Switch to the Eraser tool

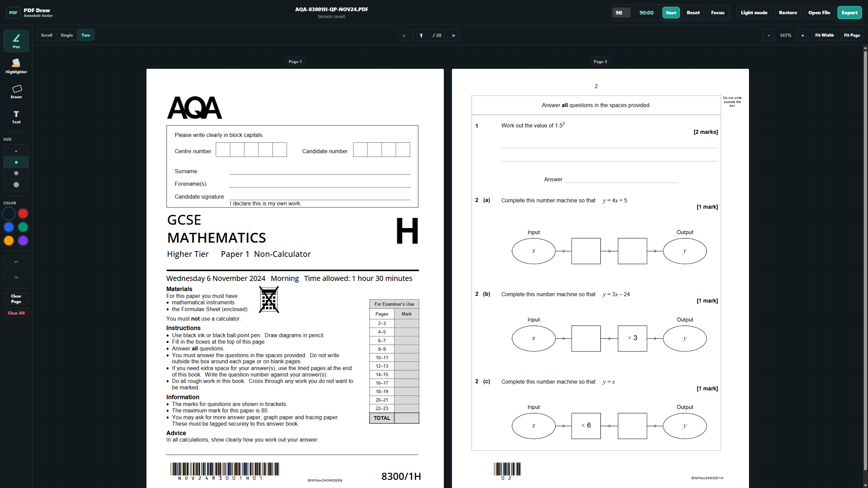coord(16,91)
